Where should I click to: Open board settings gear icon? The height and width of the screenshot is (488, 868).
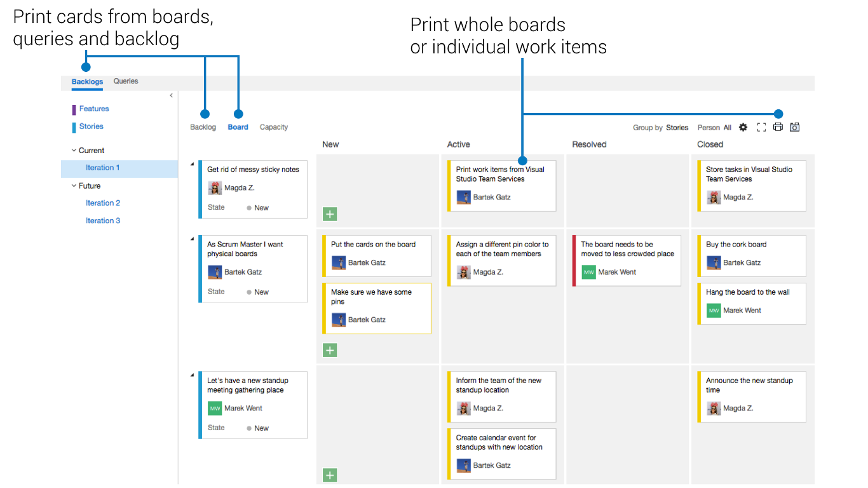(x=743, y=128)
